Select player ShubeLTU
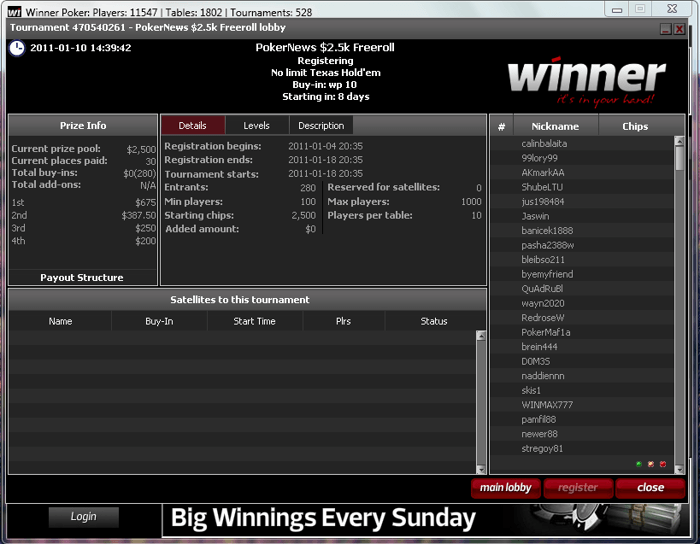Viewport: 700px width, 544px height. click(x=582, y=187)
